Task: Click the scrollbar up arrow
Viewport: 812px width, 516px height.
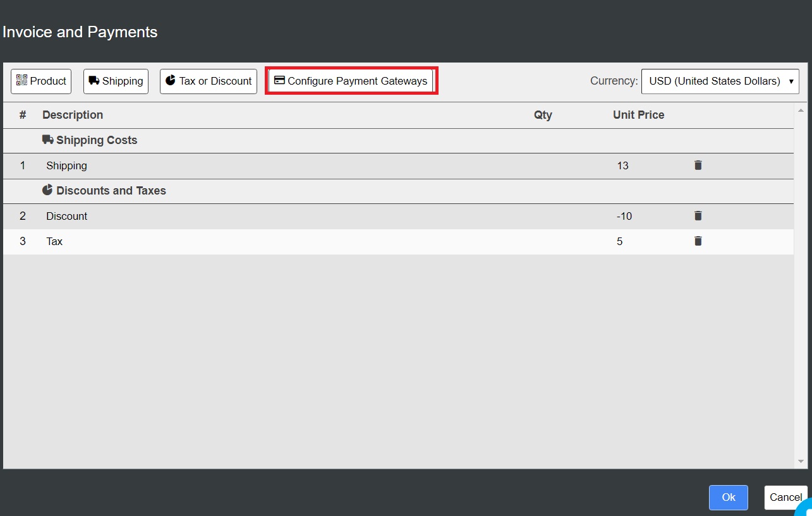Action: pos(801,111)
